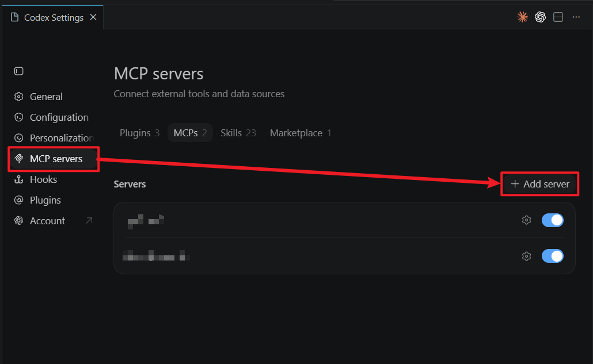The image size is (593, 364).
Task: Select the Codex Settings editor tab
Action: (x=53, y=17)
